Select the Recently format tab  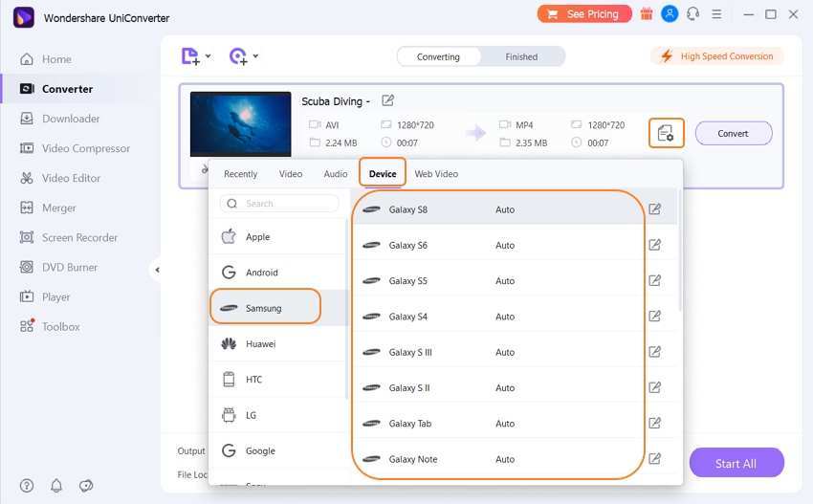click(241, 174)
